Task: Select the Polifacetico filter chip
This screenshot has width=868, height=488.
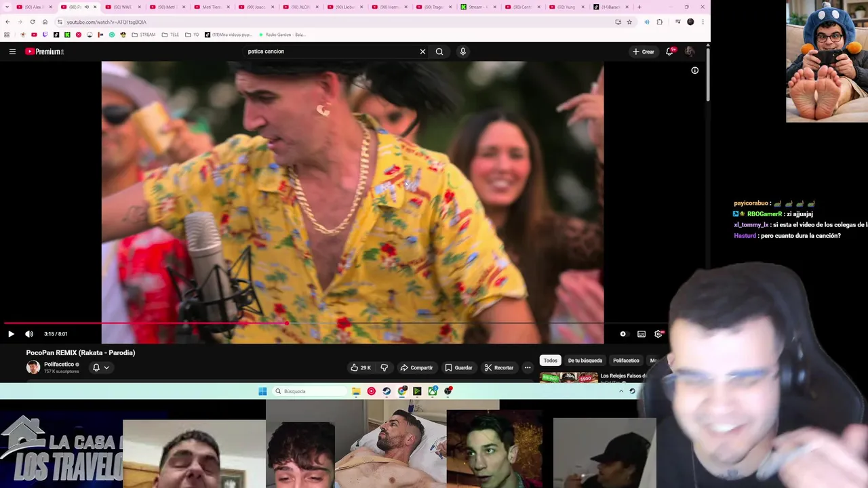Action: tap(626, 361)
